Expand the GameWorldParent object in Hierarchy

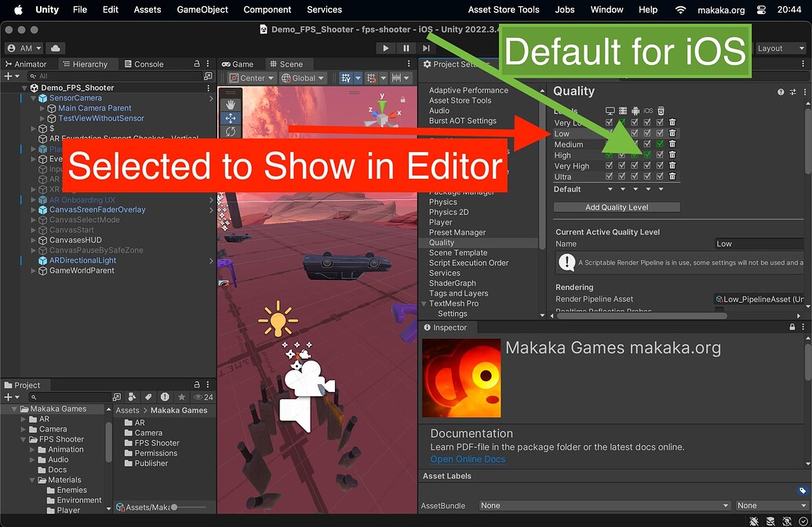coord(34,271)
